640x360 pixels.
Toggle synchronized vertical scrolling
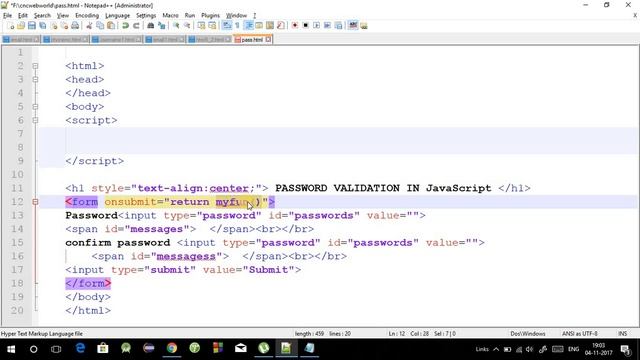point(201,26)
